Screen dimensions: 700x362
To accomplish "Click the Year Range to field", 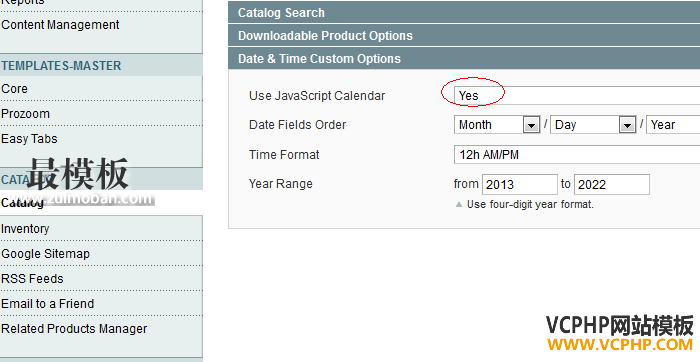I will tap(612, 184).
